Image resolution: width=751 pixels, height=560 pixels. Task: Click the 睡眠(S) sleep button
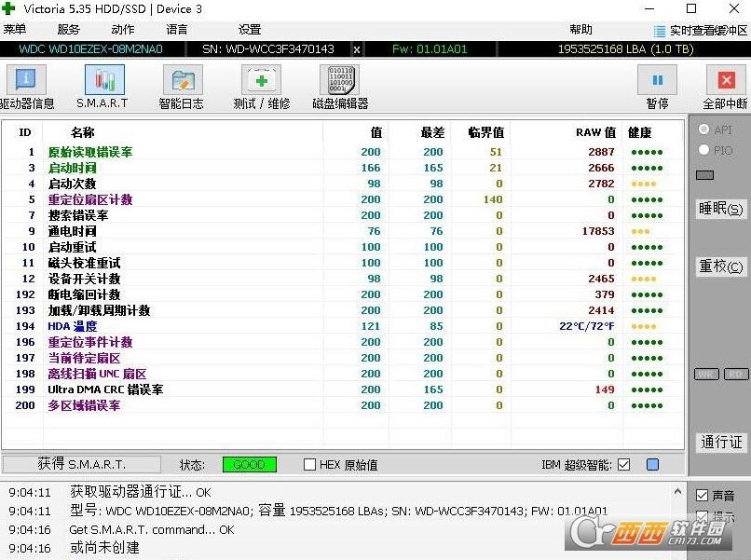[x=720, y=209]
